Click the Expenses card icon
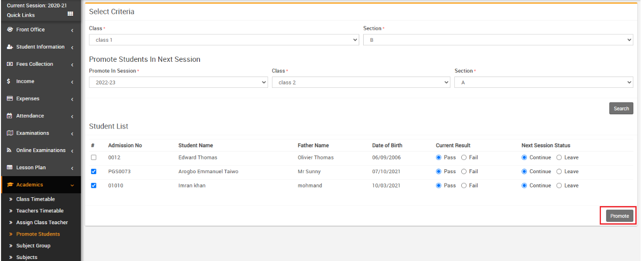The width and height of the screenshot is (644, 261). click(x=10, y=99)
